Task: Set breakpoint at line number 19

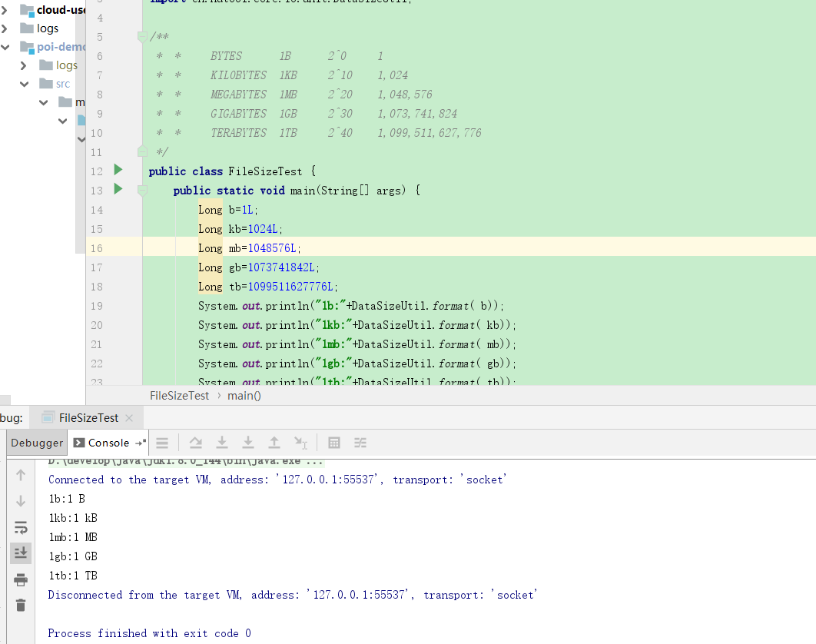Action: pos(97,306)
